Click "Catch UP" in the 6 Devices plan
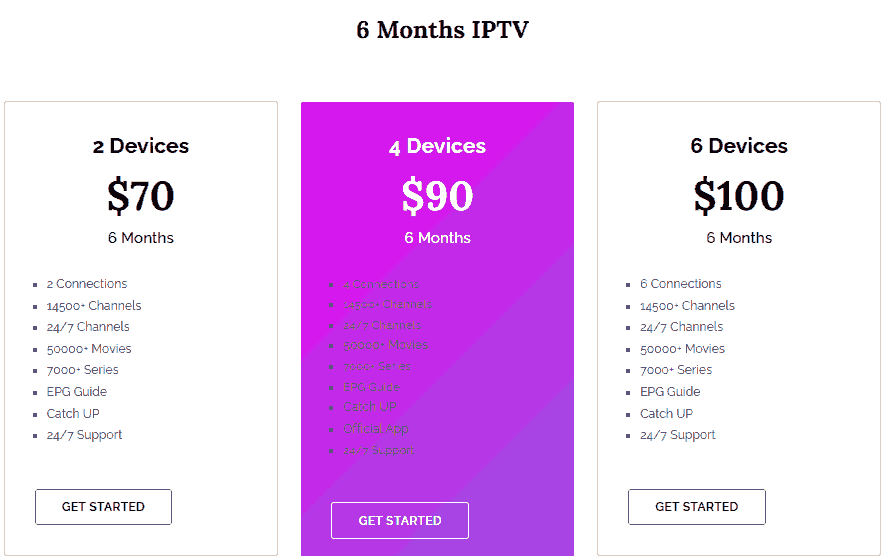The height and width of the screenshot is (556, 881). tap(666, 414)
